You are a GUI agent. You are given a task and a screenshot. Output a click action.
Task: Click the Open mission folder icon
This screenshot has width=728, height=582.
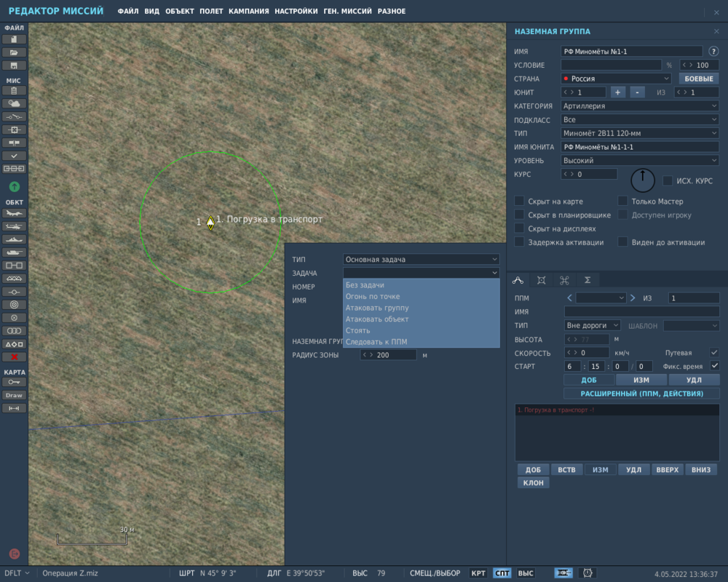coord(15,52)
